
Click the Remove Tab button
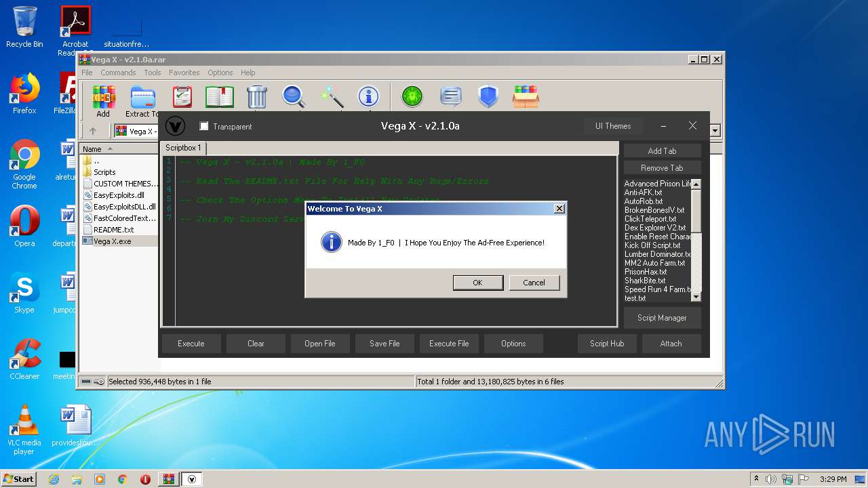pyautogui.click(x=663, y=168)
